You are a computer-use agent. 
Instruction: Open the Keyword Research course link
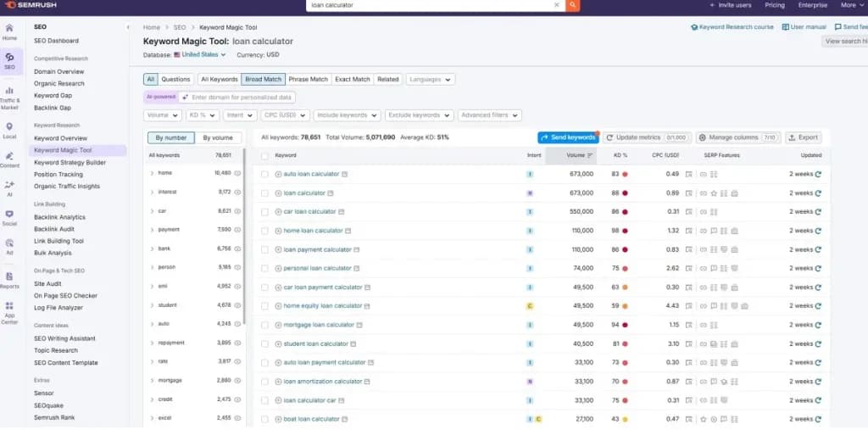pos(732,26)
